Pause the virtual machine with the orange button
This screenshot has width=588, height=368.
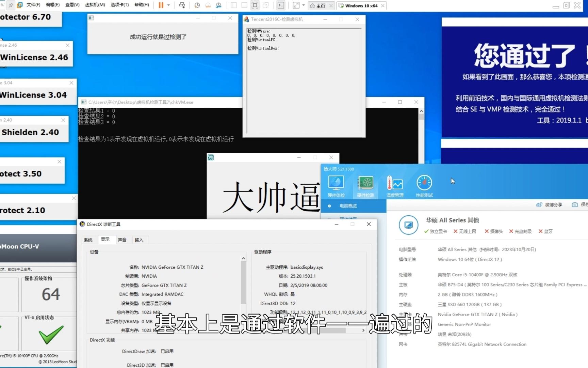161,5
